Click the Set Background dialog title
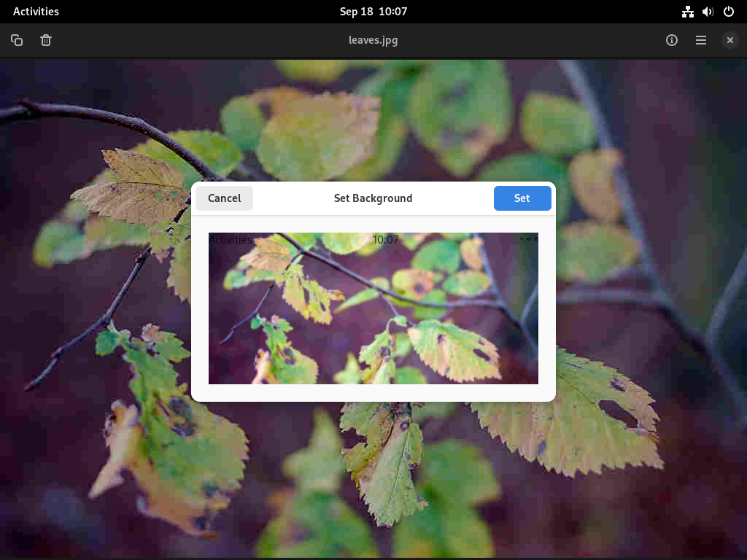The image size is (747, 560). pyautogui.click(x=373, y=198)
